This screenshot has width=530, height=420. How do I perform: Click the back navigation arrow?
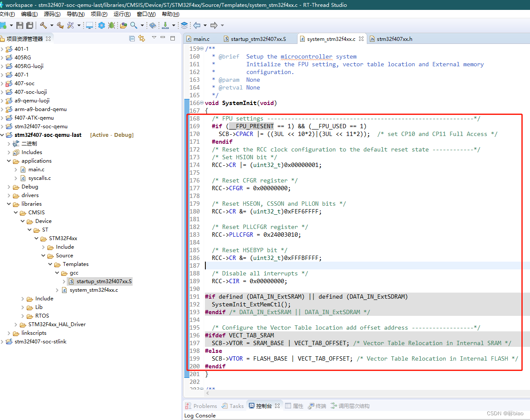[196, 25]
